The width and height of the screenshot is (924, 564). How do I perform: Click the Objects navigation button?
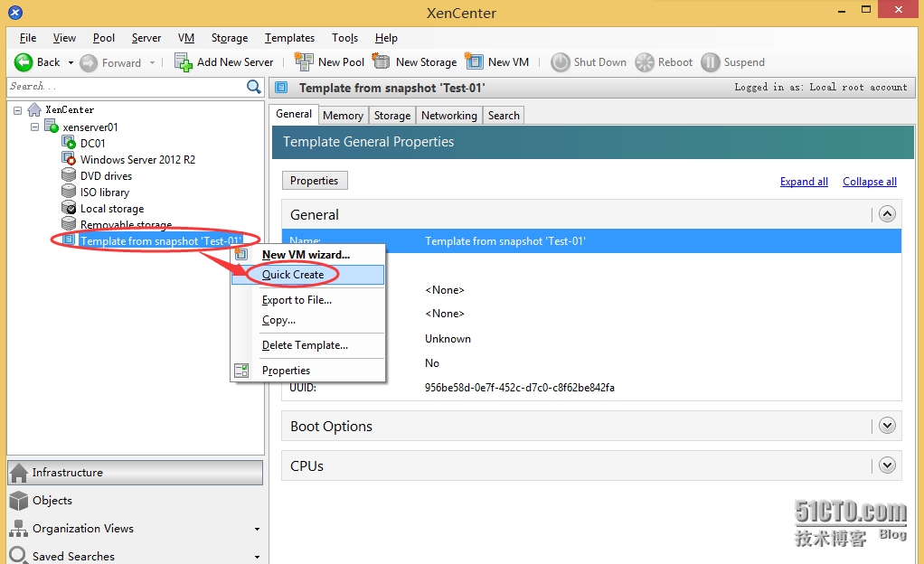pos(135,501)
